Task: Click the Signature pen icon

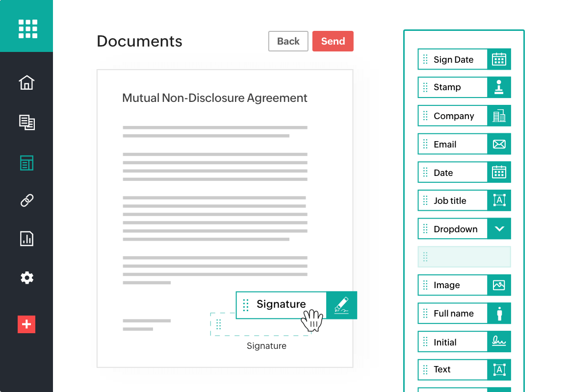Action: coord(341,305)
